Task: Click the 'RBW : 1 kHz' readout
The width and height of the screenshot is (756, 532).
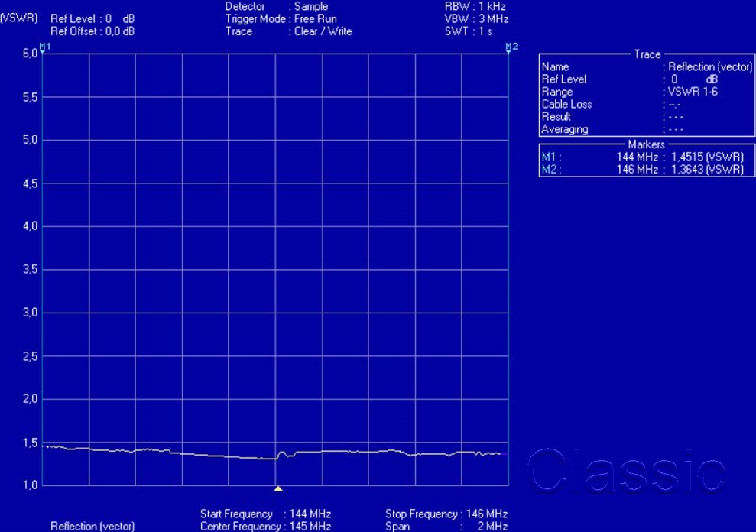Action: 475,7
